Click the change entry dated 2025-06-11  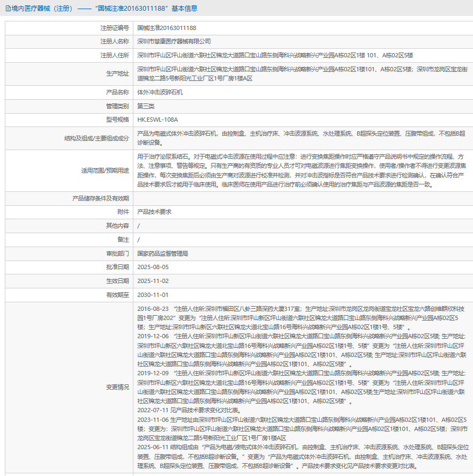303,457
